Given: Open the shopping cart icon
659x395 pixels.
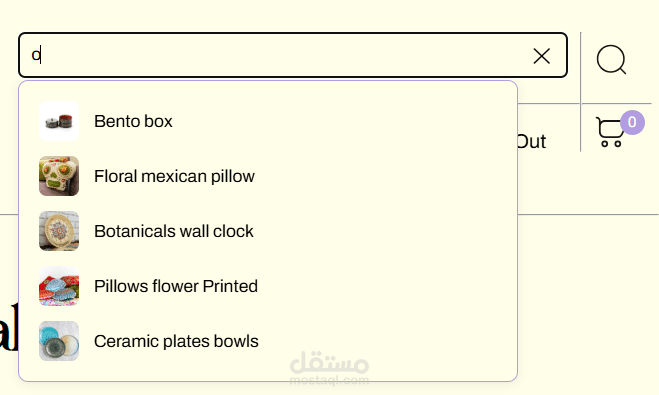Looking at the screenshot, I should [x=610, y=132].
